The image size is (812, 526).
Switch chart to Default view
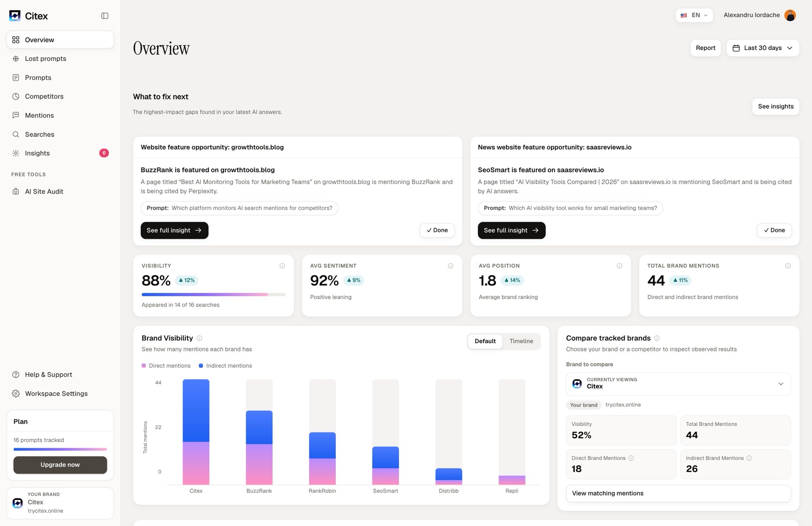coord(485,341)
